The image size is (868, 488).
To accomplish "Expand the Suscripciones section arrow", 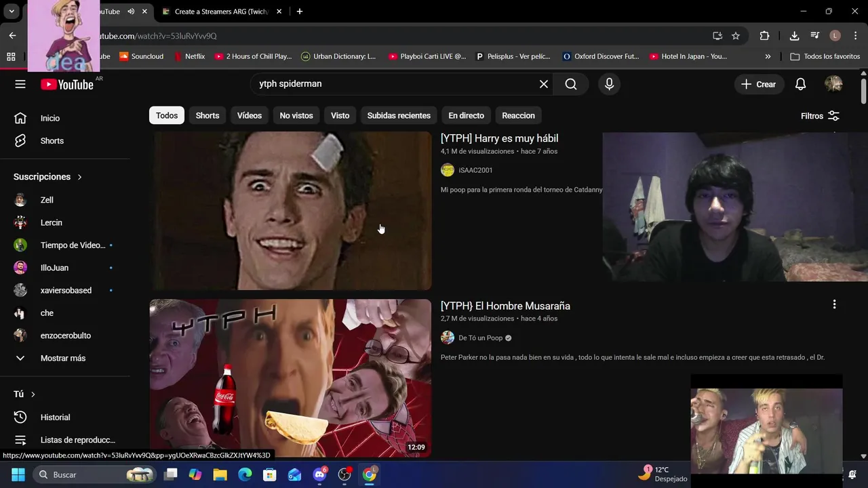I will pyautogui.click(x=79, y=177).
